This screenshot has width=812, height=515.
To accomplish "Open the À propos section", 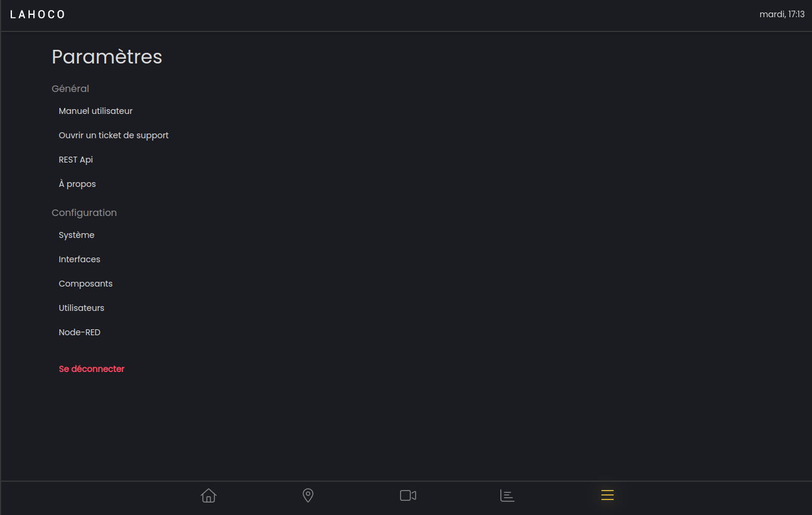I will pos(77,184).
